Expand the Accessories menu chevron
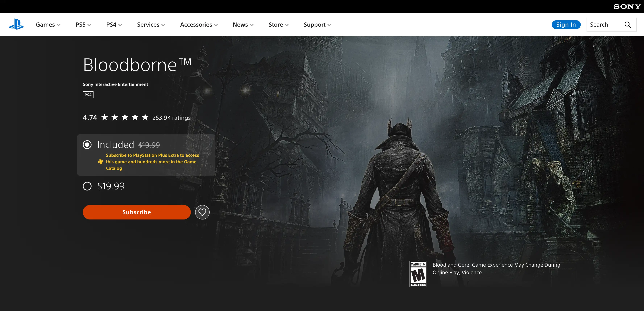The width and height of the screenshot is (644, 311). click(x=216, y=25)
